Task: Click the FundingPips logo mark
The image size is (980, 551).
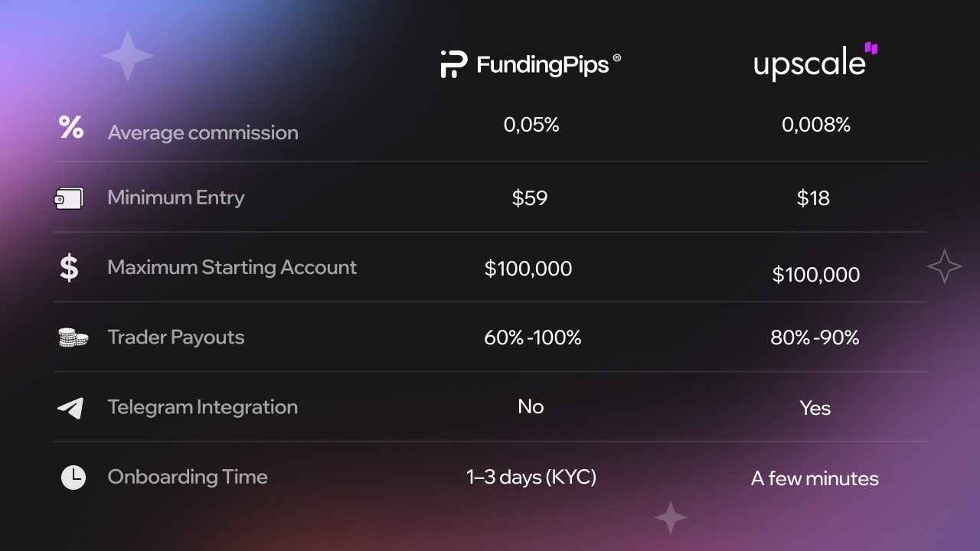Action: 453,64
